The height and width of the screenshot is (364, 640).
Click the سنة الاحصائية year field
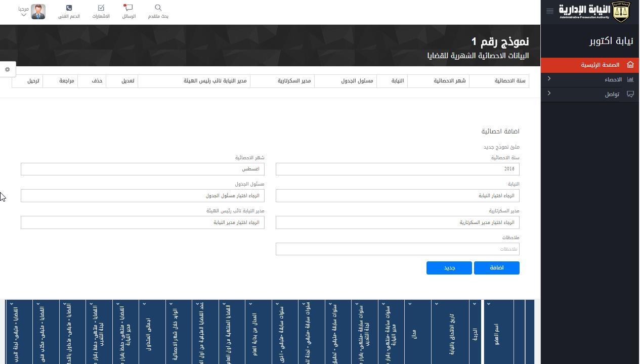pyautogui.click(x=397, y=169)
